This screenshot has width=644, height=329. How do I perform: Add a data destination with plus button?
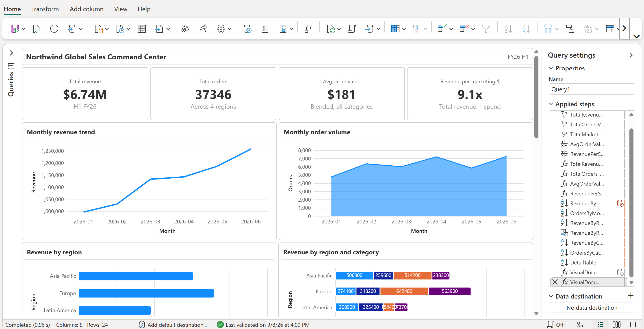coord(631,296)
